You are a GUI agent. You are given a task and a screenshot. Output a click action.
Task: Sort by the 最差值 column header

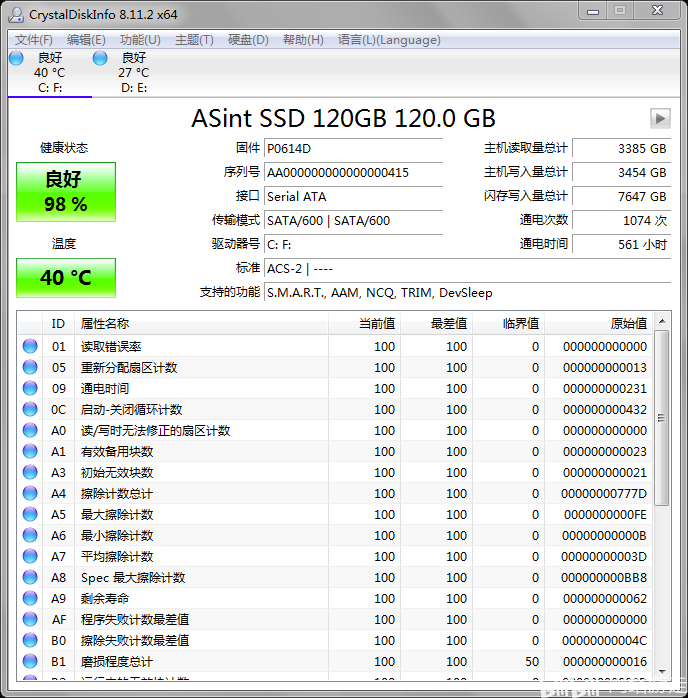437,324
